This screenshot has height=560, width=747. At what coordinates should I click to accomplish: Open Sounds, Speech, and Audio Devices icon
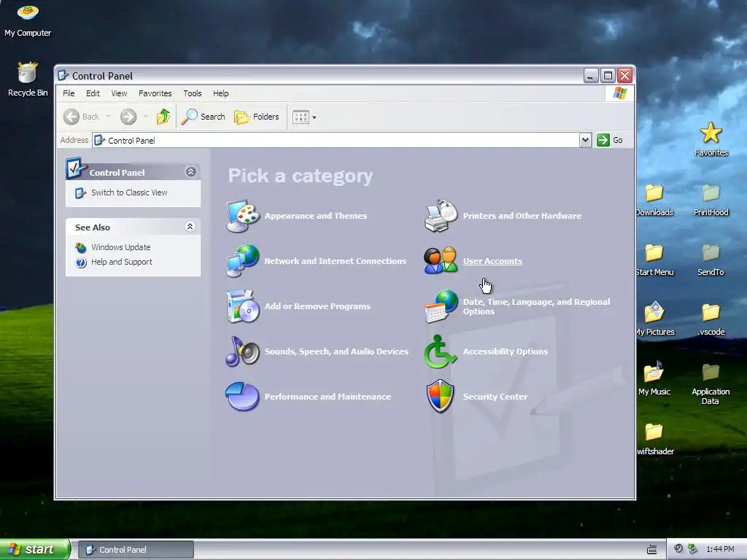(243, 351)
